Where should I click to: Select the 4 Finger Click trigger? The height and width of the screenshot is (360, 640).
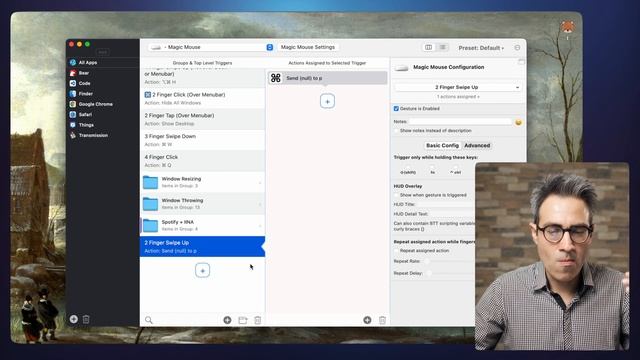tap(202, 161)
